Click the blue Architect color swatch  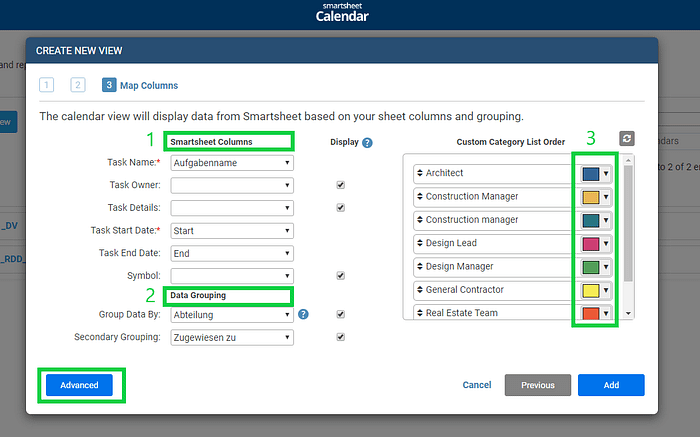pos(591,174)
